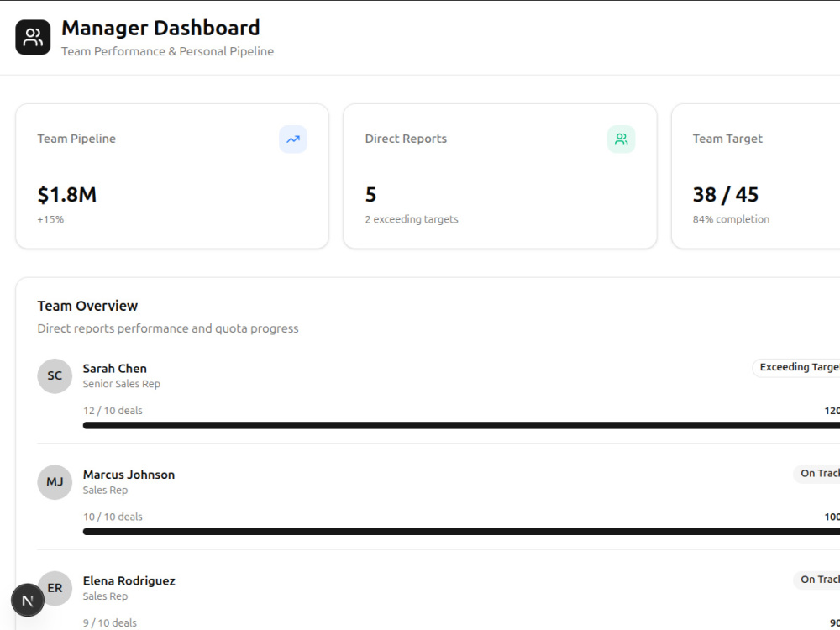This screenshot has height=630, width=840.
Task: Click the Team Pipeline card label
Action: coord(76,139)
